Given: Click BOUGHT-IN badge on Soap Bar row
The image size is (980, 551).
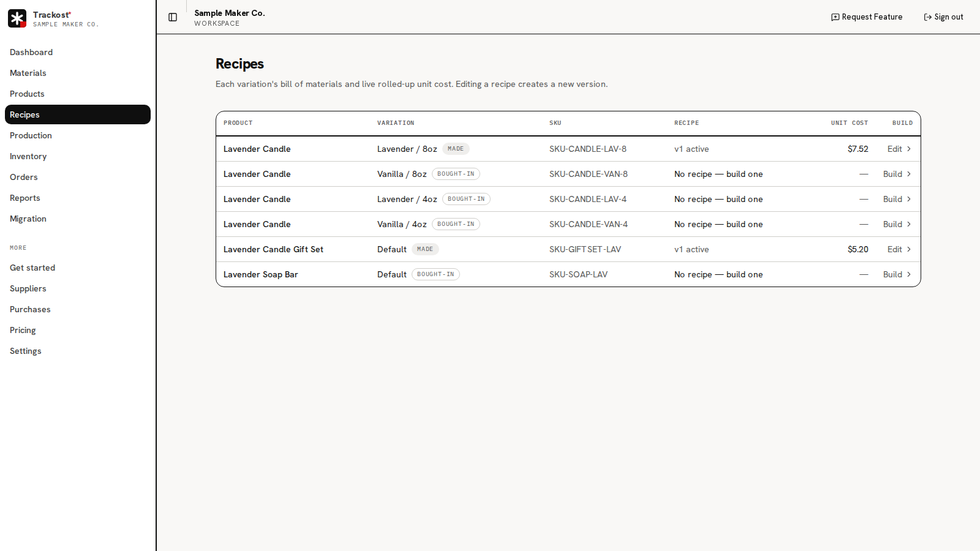Looking at the screenshot, I should (x=435, y=274).
